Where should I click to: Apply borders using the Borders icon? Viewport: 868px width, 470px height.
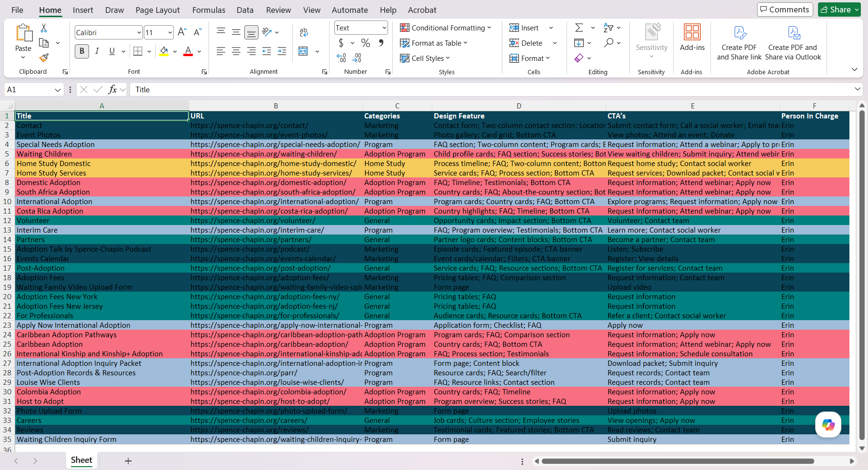(x=138, y=51)
